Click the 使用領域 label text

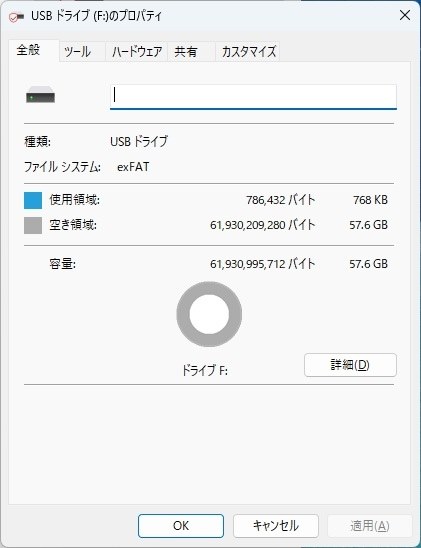[74, 200]
